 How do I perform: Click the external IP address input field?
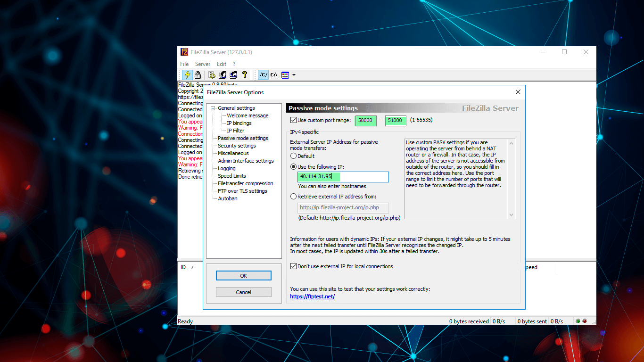click(x=343, y=177)
